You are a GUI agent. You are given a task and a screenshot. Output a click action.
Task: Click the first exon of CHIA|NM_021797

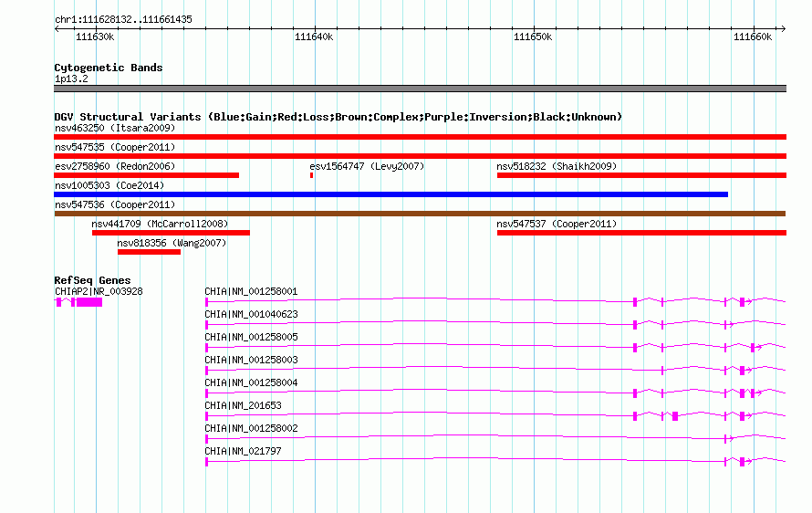(206, 462)
